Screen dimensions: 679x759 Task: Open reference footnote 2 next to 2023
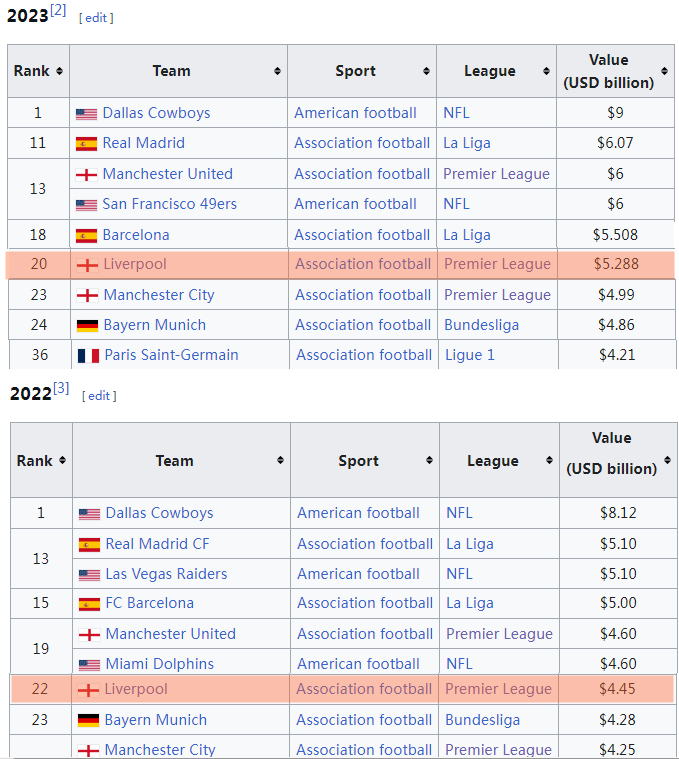coord(58,10)
